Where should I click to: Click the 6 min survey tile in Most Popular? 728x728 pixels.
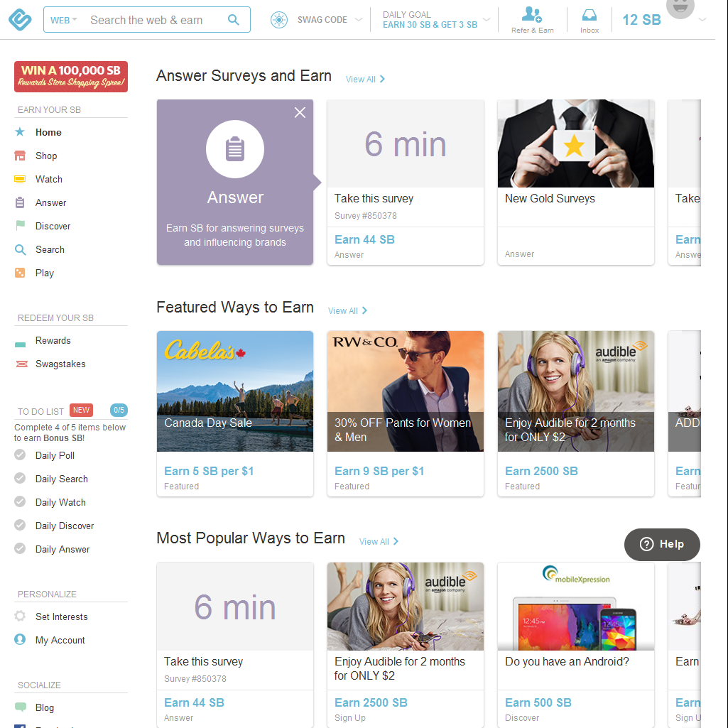coord(235,607)
